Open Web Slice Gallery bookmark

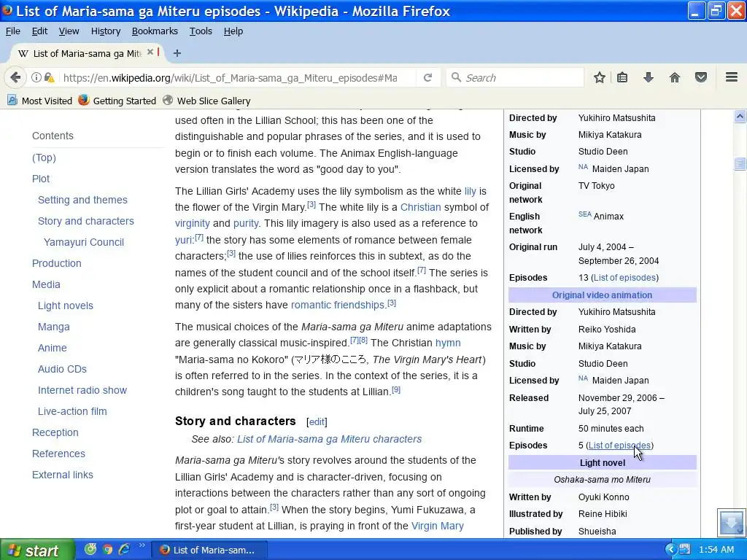coord(206,101)
